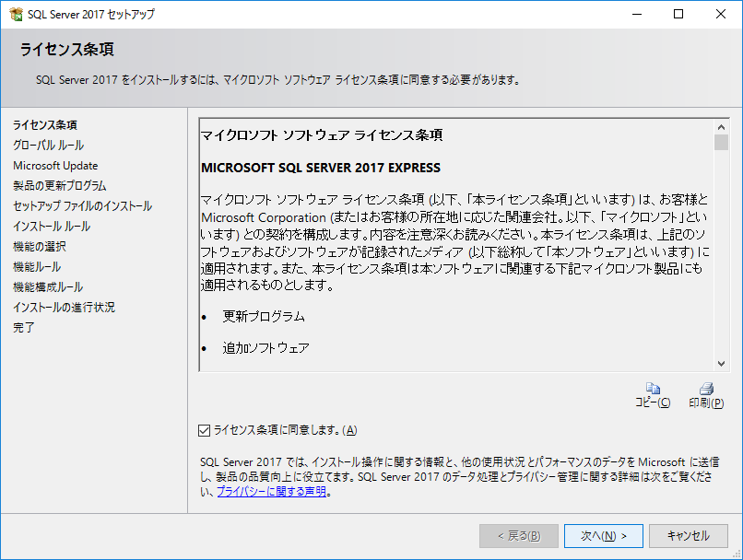743x560 pixels.
Task: Click the 更新プログラム bullet item
Action: [x=264, y=317]
